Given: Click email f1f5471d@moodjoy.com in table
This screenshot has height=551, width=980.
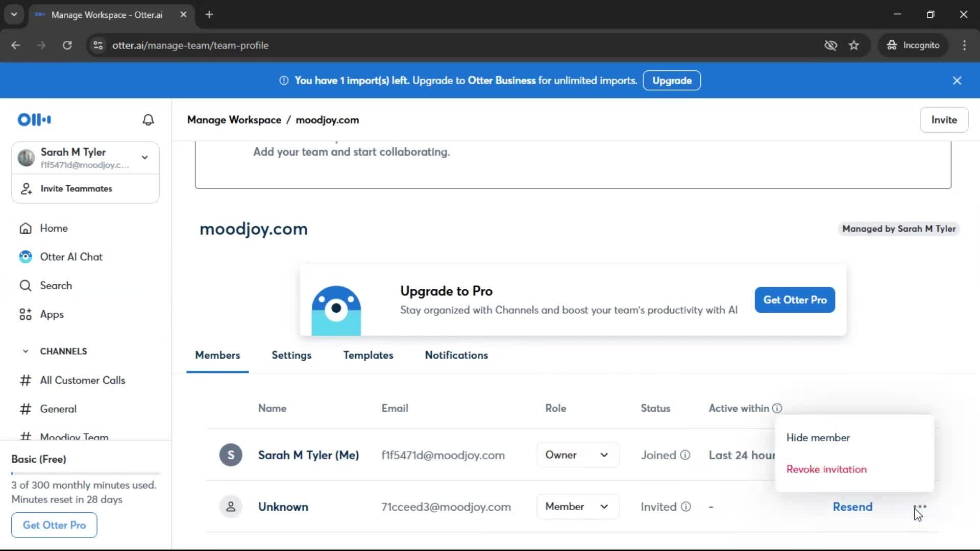Looking at the screenshot, I should coord(443,455).
